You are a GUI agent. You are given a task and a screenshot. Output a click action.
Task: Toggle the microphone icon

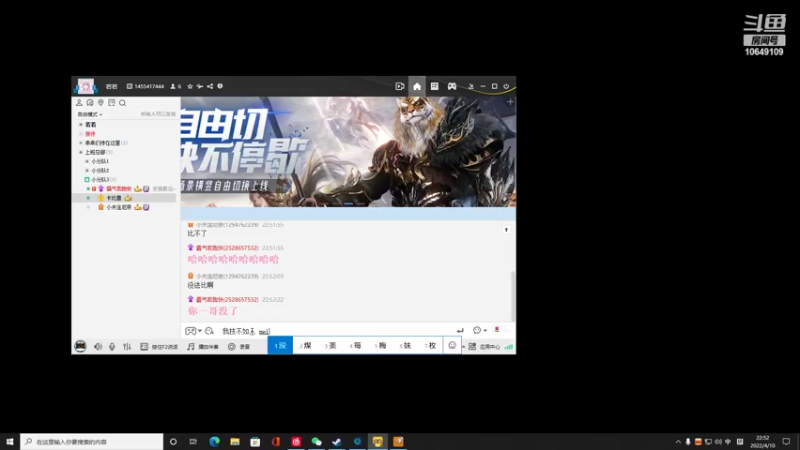click(x=112, y=346)
